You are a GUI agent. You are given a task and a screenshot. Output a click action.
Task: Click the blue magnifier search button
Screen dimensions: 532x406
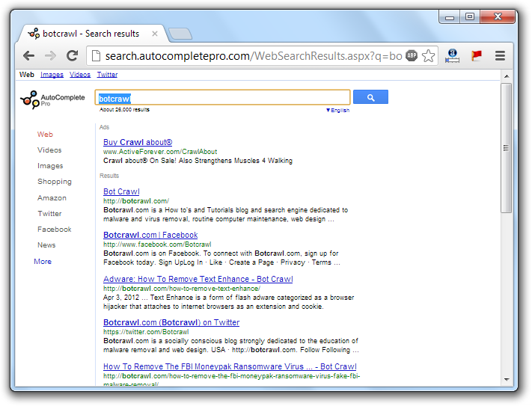[x=370, y=97]
